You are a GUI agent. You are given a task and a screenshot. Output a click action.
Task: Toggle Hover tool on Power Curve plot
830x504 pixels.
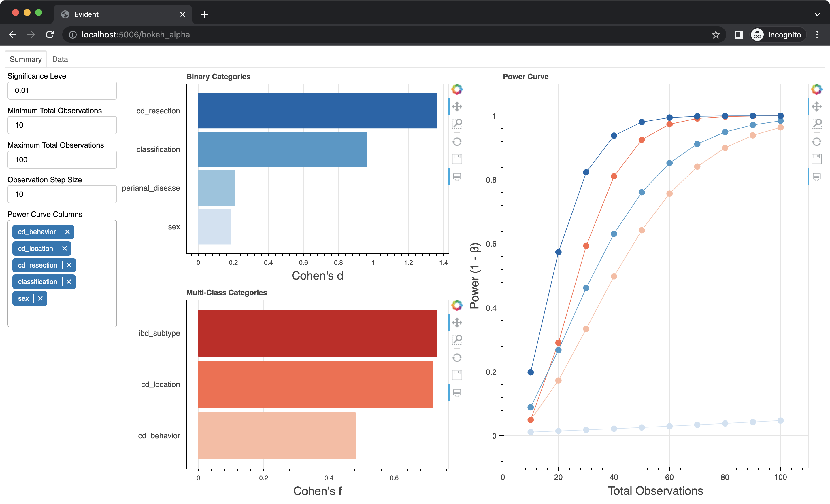816,177
